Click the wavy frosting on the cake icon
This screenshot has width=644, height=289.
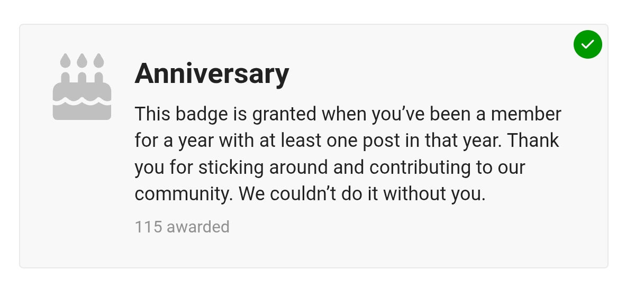[x=82, y=99]
